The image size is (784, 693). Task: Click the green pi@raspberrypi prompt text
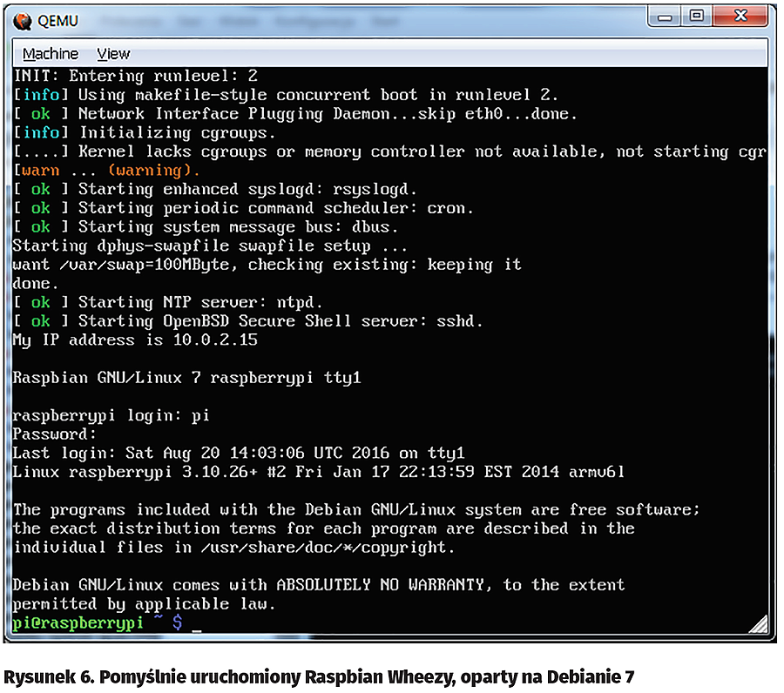click(x=78, y=622)
